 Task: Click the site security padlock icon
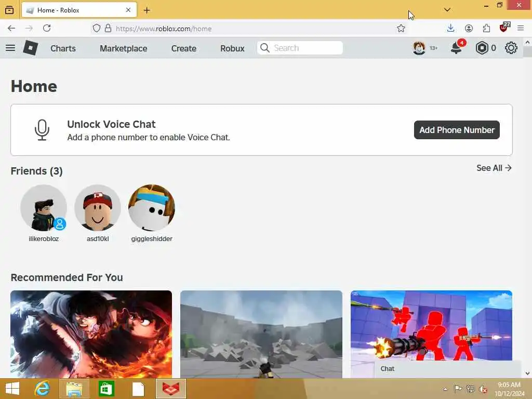pyautogui.click(x=108, y=28)
